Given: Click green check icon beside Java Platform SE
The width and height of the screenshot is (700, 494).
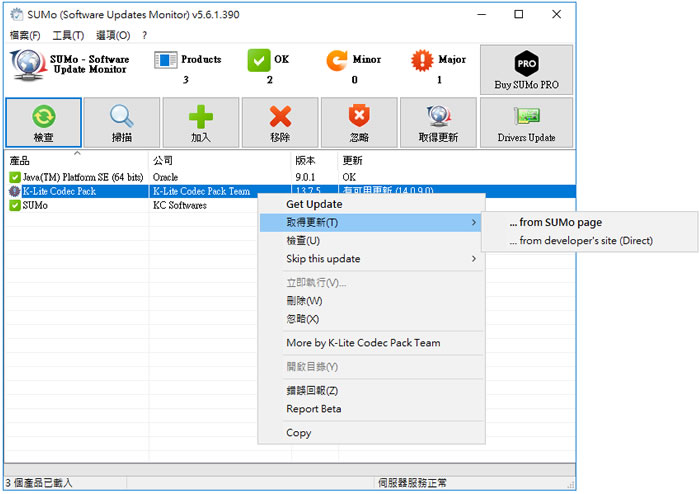Looking at the screenshot, I should tap(15, 177).
